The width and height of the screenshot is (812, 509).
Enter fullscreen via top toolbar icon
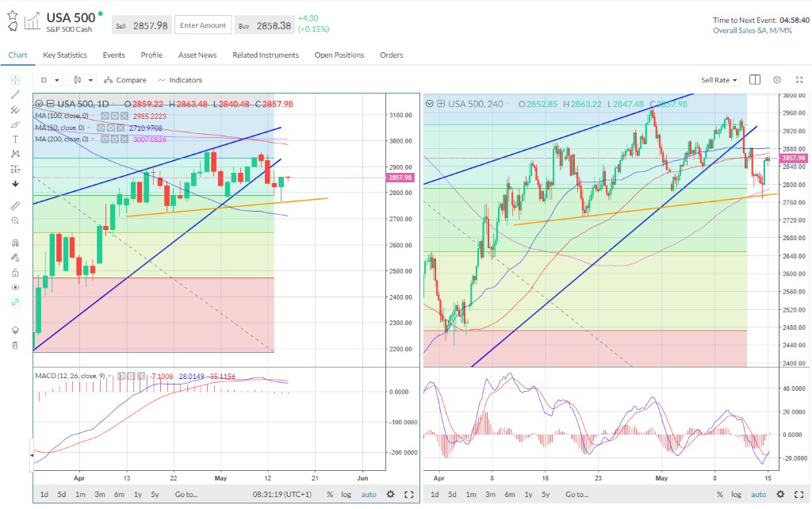(799, 80)
